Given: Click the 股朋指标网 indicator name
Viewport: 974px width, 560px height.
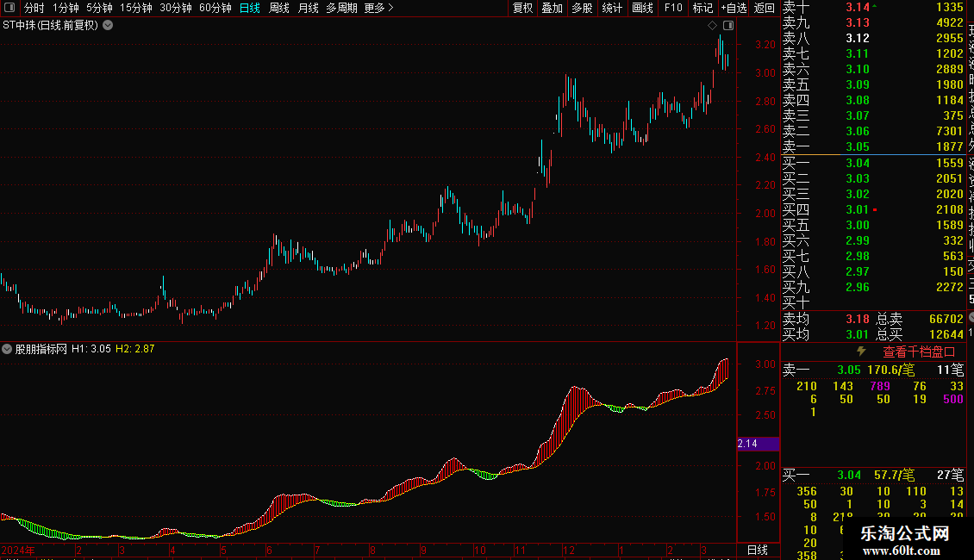Looking at the screenshot, I should pos(41,349).
